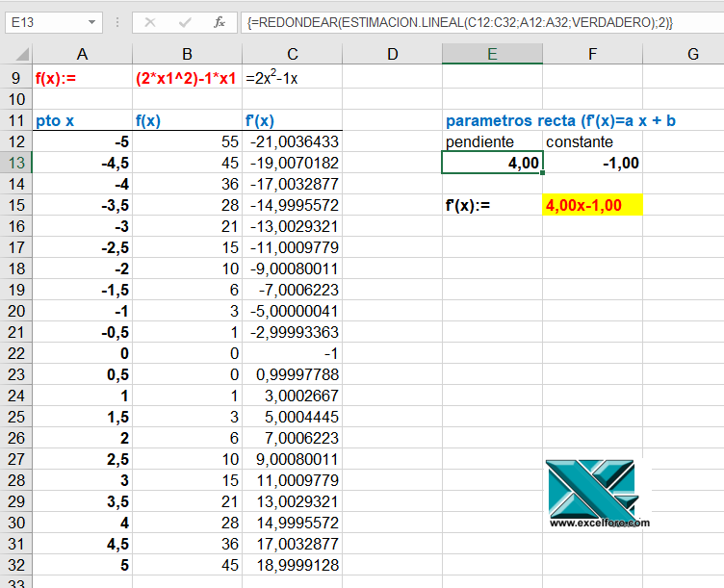Select column E header
This screenshot has width=724, height=588.
(x=492, y=55)
